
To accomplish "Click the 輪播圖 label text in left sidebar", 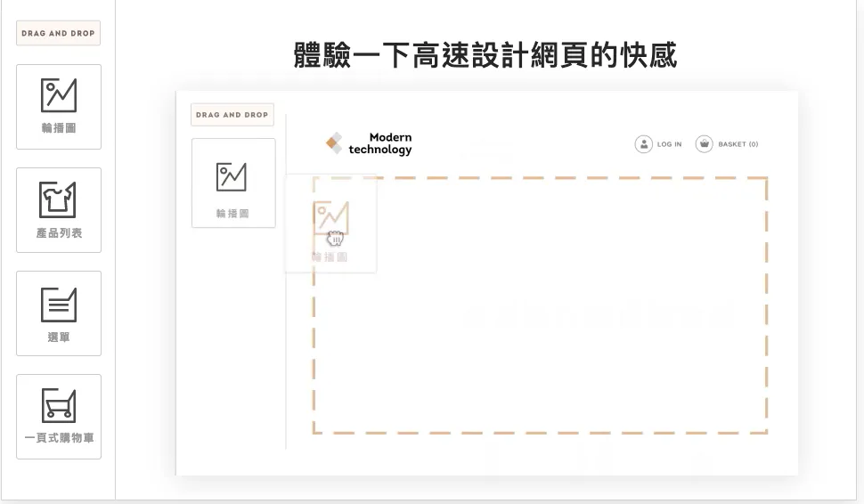I will click(x=59, y=128).
